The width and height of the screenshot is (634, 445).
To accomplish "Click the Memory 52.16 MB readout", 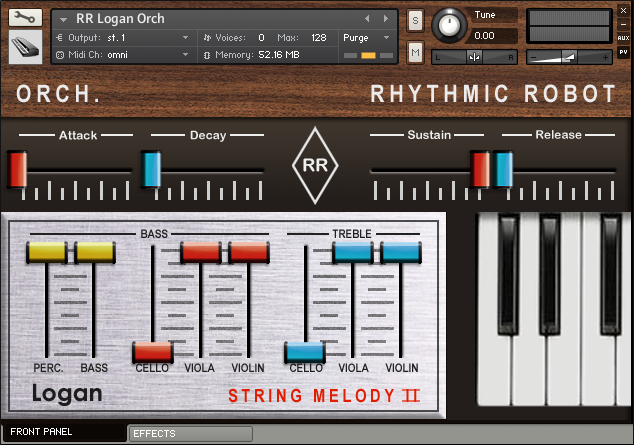I will click(279, 55).
